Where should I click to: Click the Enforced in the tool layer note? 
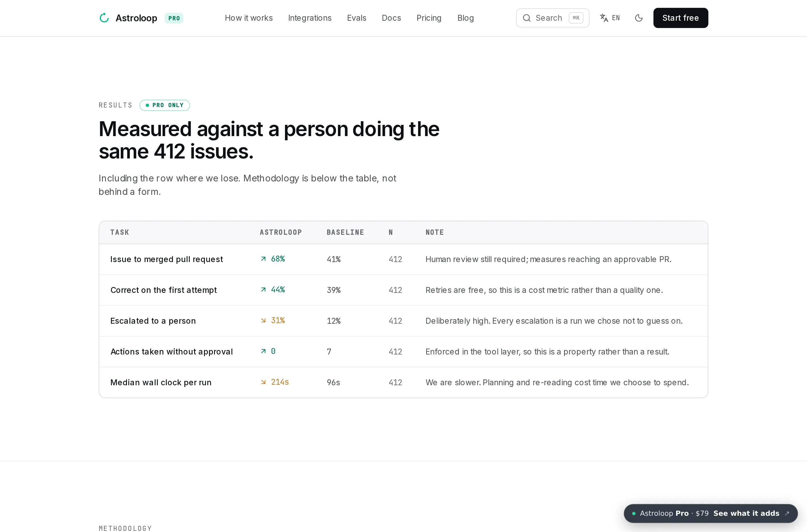(x=547, y=352)
